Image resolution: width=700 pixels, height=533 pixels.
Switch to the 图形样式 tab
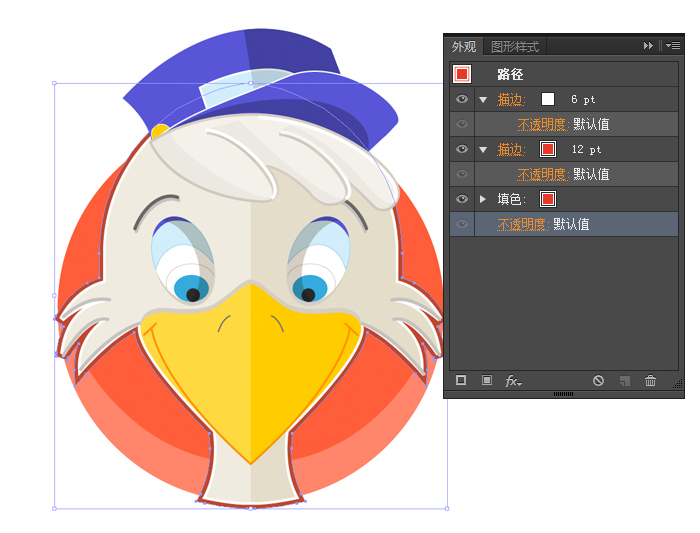(x=515, y=47)
